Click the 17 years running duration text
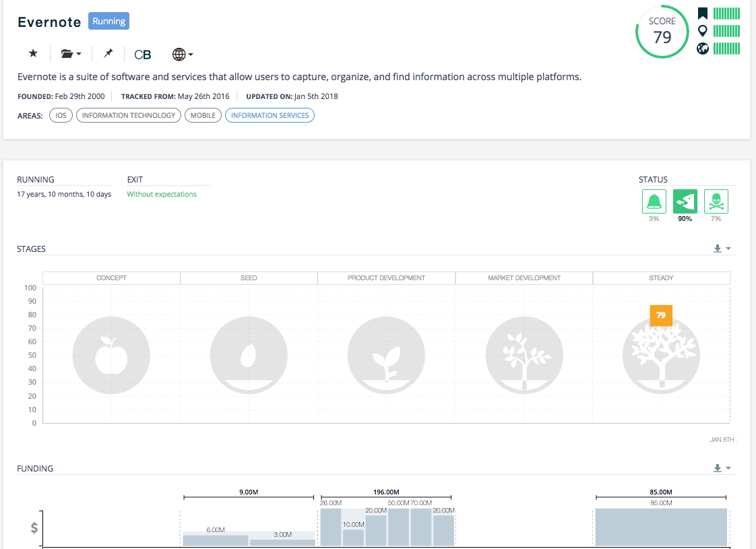Image resolution: width=756 pixels, height=549 pixels. point(64,194)
